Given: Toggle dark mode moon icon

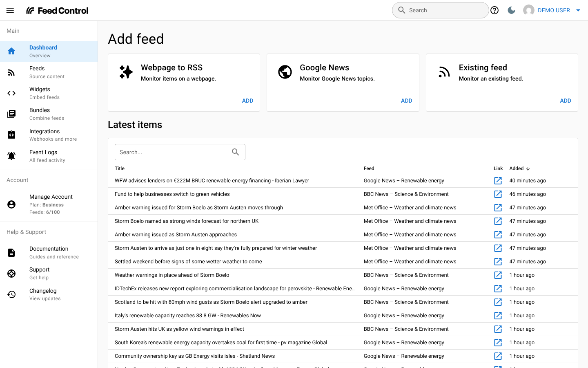Looking at the screenshot, I should coord(511,10).
